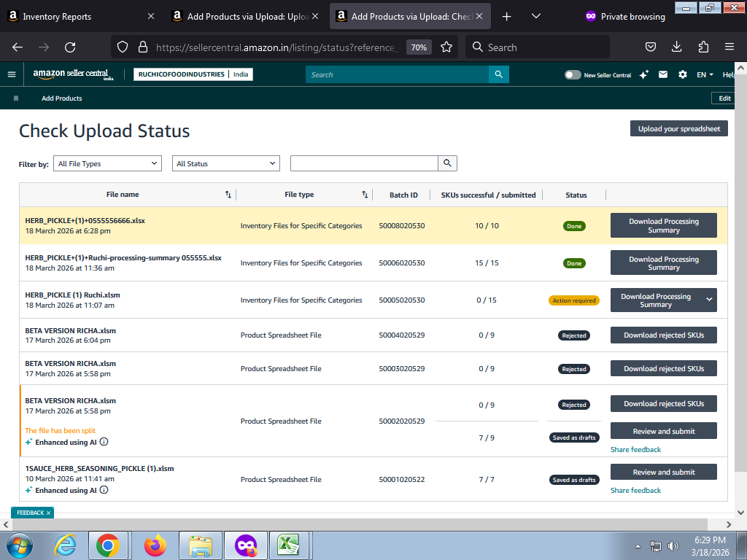Click the Amazon Seller Central logo
Screen dimensions: 747x560
click(73, 74)
